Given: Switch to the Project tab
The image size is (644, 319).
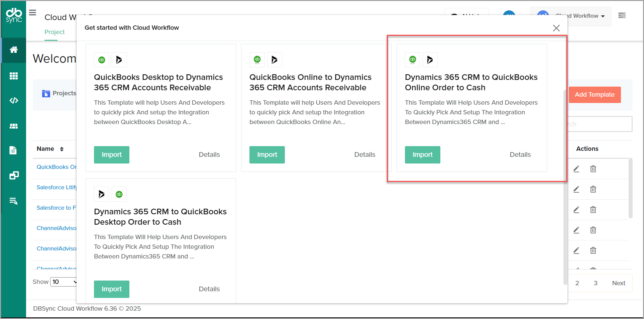Looking at the screenshot, I should click(x=55, y=32).
